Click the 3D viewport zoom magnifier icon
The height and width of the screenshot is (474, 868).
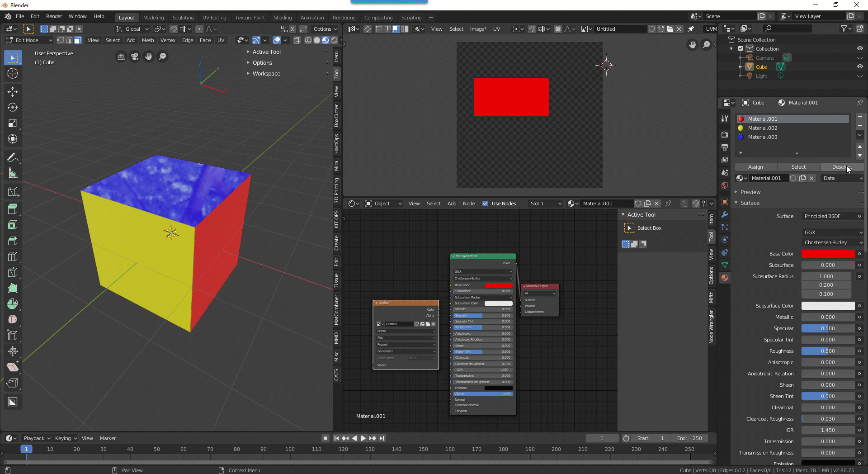coord(162,57)
